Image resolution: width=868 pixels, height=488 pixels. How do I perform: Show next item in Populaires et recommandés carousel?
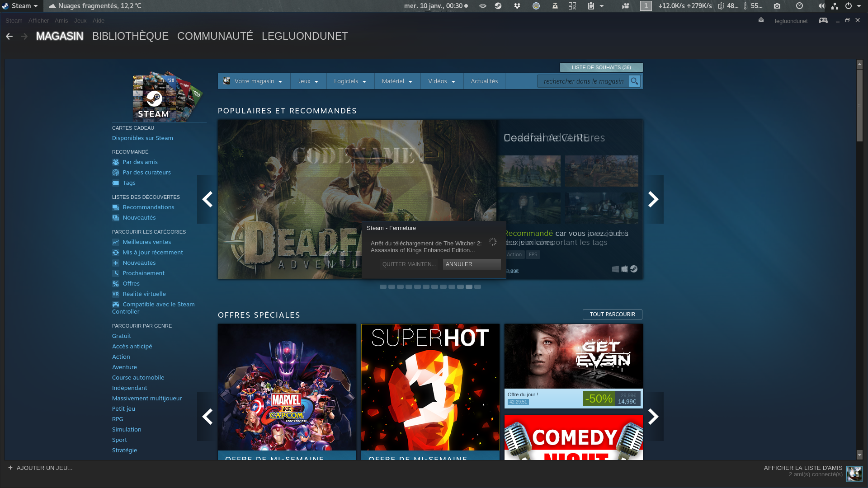(x=654, y=199)
